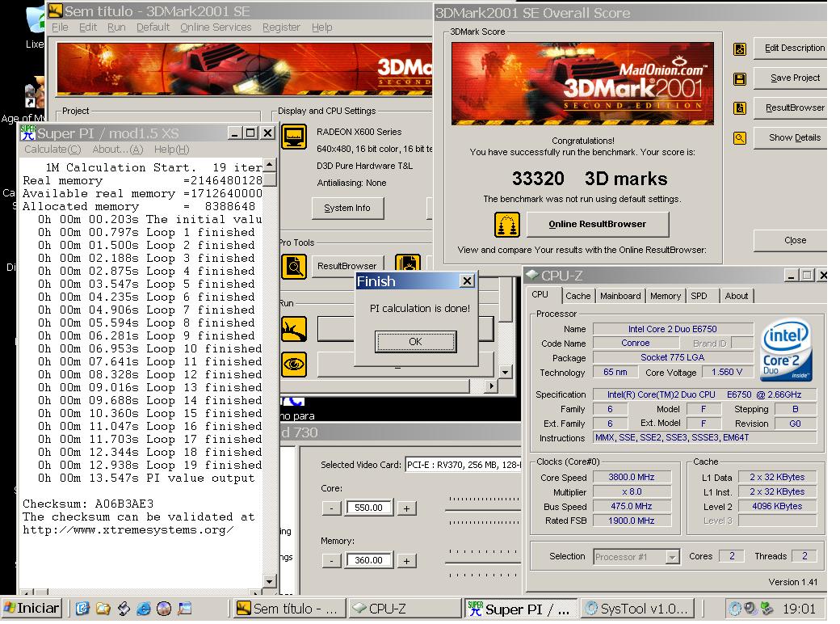The height and width of the screenshot is (624, 840).
Task: Switch to the Memory tab in CPU-Z
Action: (666, 297)
